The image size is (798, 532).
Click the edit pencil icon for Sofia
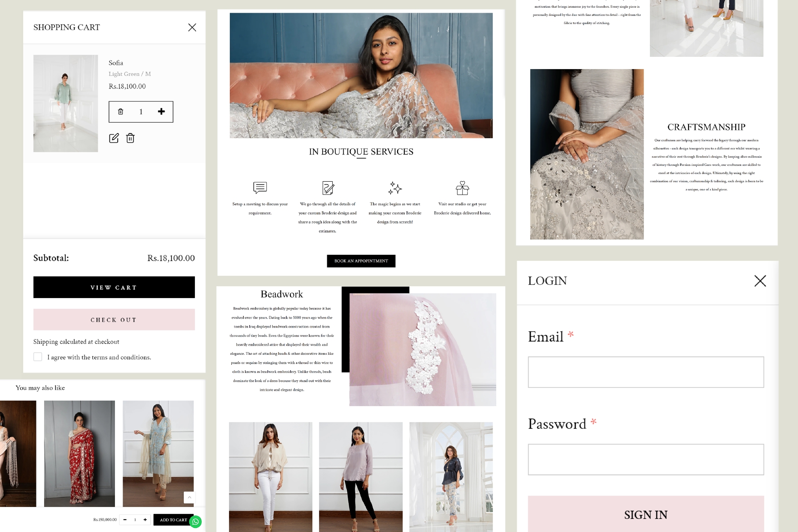pyautogui.click(x=114, y=138)
